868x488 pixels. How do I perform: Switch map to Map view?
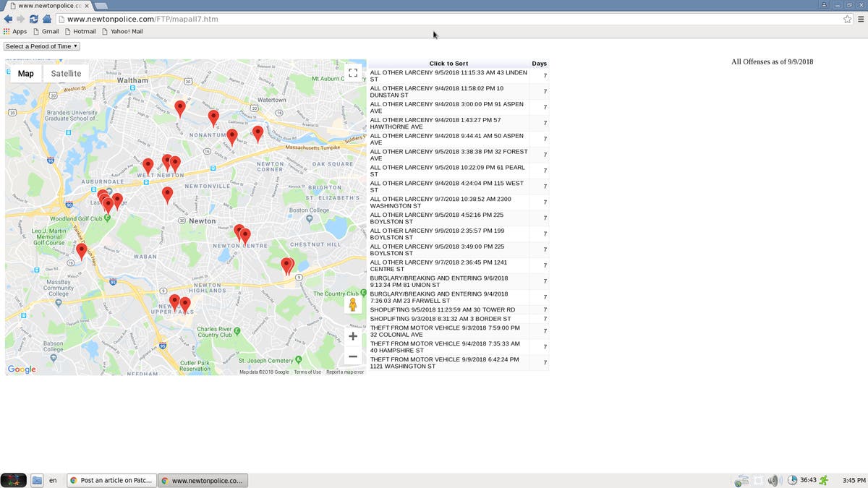(26, 74)
